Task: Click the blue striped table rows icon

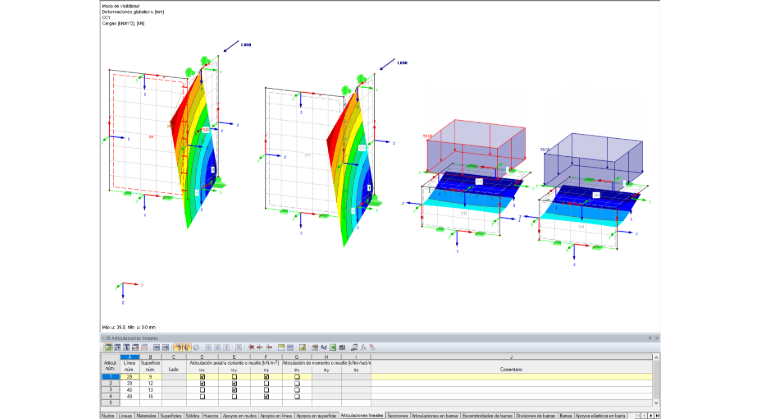Action: (290, 347)
